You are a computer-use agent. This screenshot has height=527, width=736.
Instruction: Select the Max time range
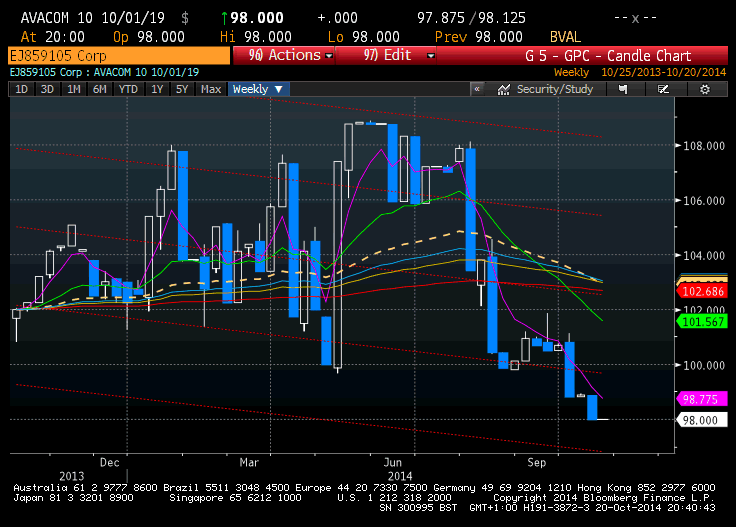pos(211,89)
